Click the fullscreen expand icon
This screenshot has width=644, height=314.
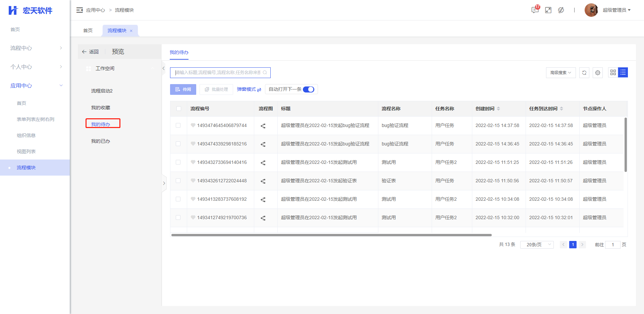tap(548, 10)
